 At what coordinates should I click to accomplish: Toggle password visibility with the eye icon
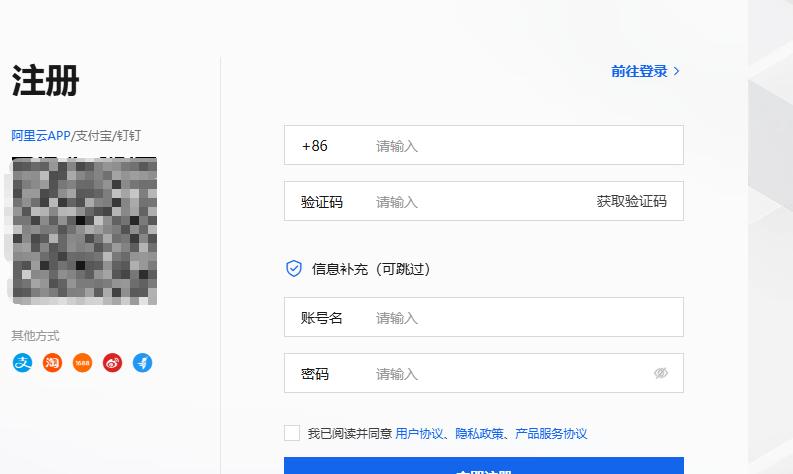[x=660, y=373]
